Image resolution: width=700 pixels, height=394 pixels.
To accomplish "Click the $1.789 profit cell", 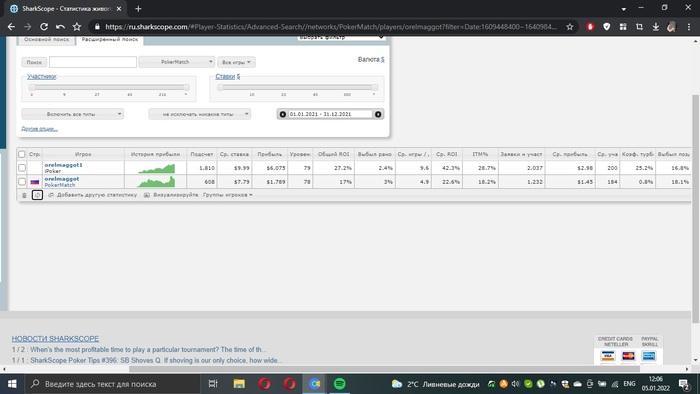I will [270, 182].
